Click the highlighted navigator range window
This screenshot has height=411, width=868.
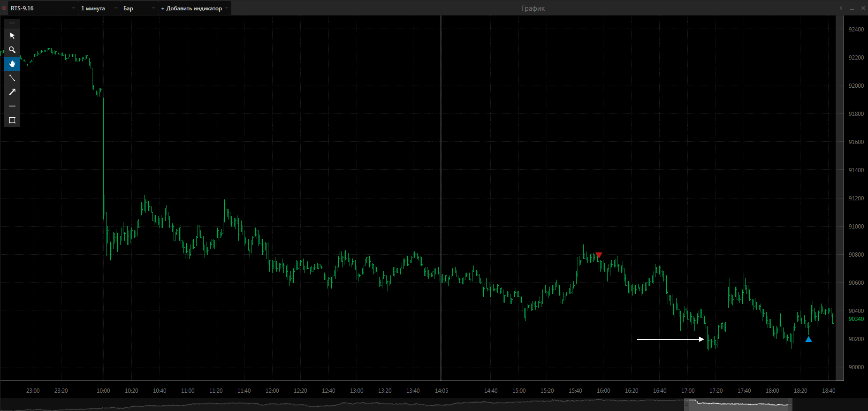[739, 404]
